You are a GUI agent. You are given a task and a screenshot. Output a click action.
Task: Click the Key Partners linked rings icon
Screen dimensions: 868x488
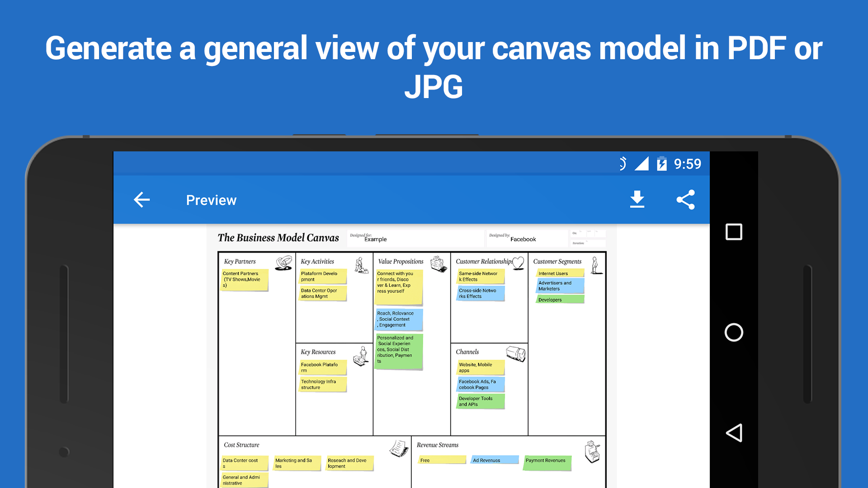284,263
